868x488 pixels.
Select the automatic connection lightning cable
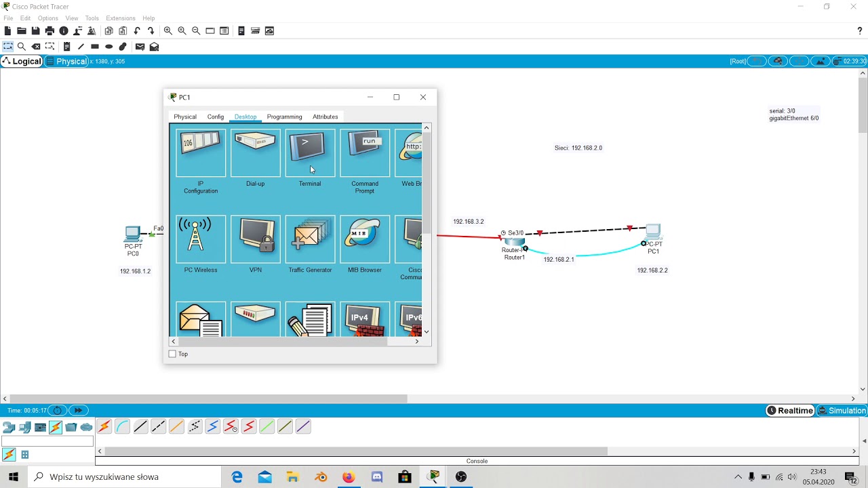click(104, 426)
